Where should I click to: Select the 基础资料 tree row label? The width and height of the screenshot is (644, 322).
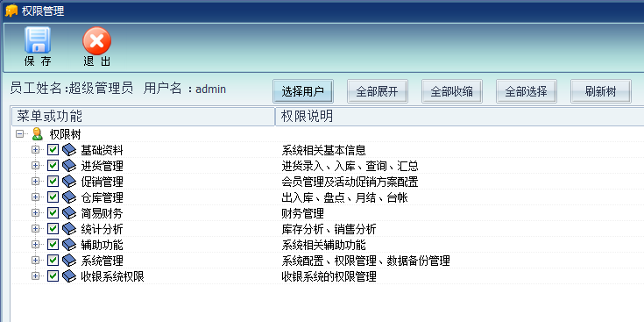click(102, 150)
